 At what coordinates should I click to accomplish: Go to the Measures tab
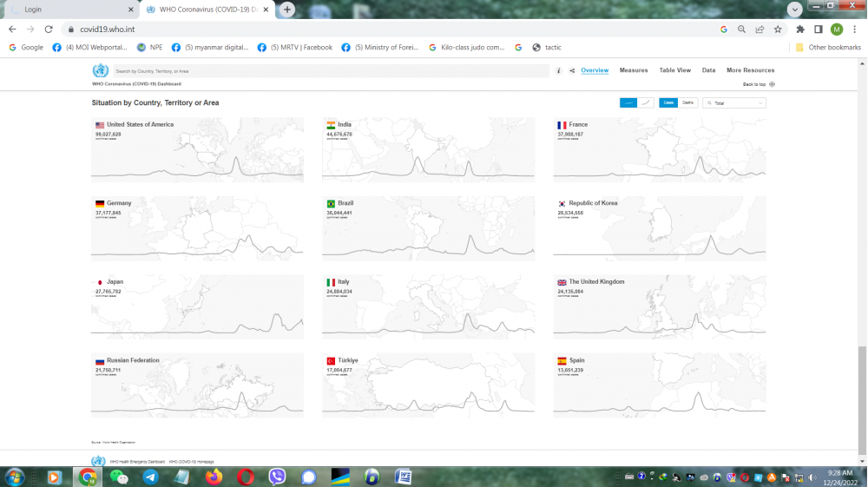(633, 70)
